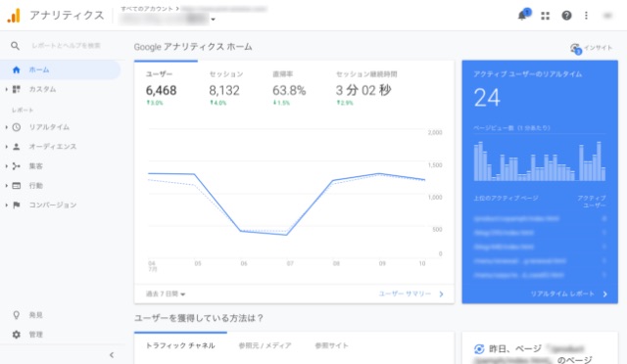Click the 63.8% bounce rate value

point(289,91)
